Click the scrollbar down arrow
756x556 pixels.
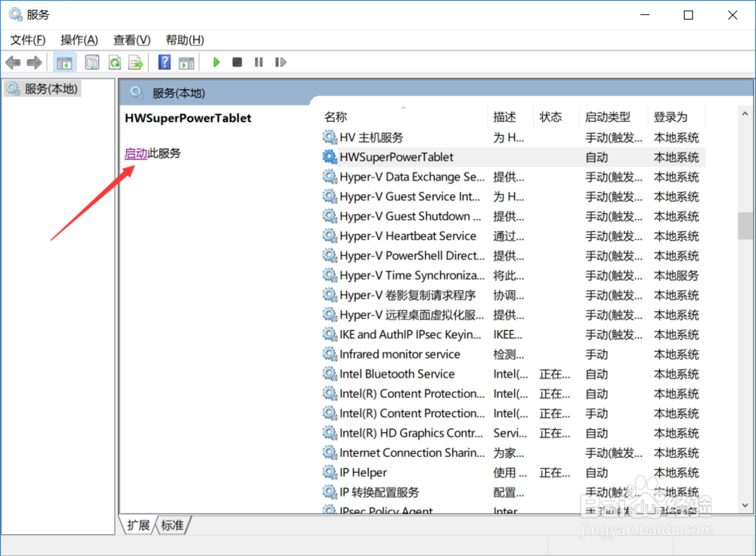point(745,505)
